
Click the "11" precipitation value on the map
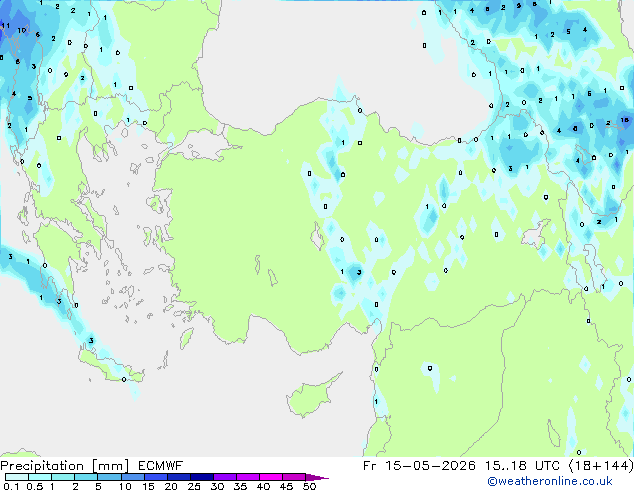(x=6, y=26)
